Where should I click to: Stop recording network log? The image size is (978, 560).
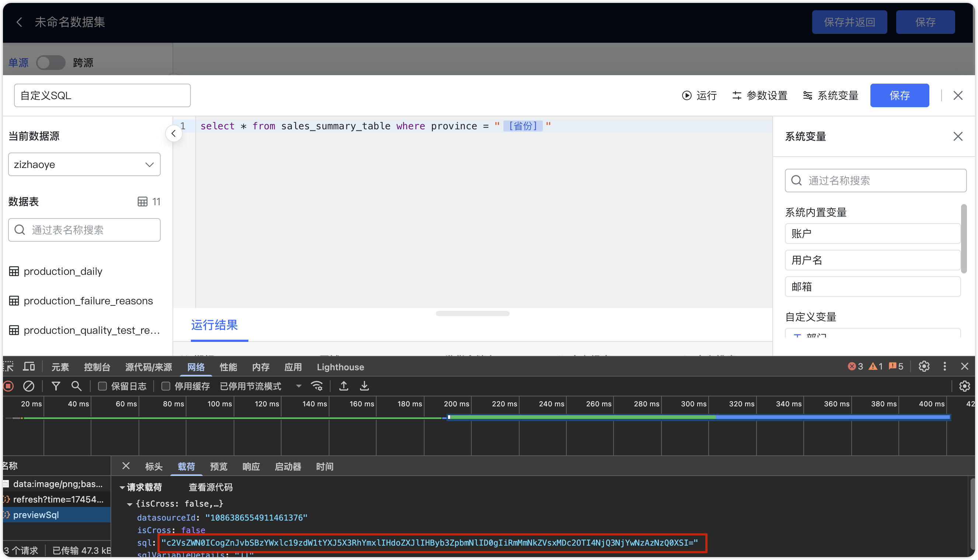pos(8,386)
